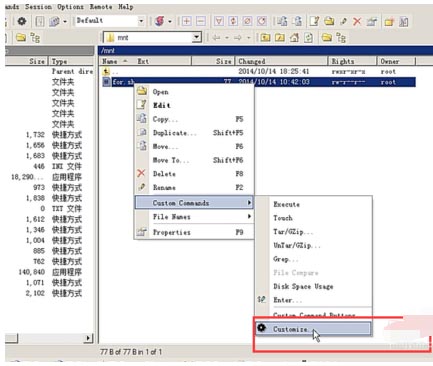The image size is (433, 366).
Task: Click the open folder icon beside edit icon
Action: coord(329,21)
